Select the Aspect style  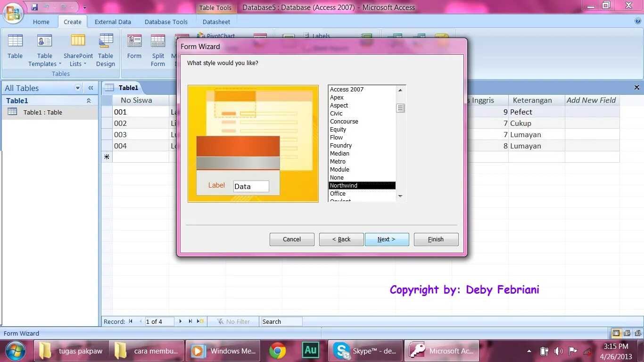point(362,105)
